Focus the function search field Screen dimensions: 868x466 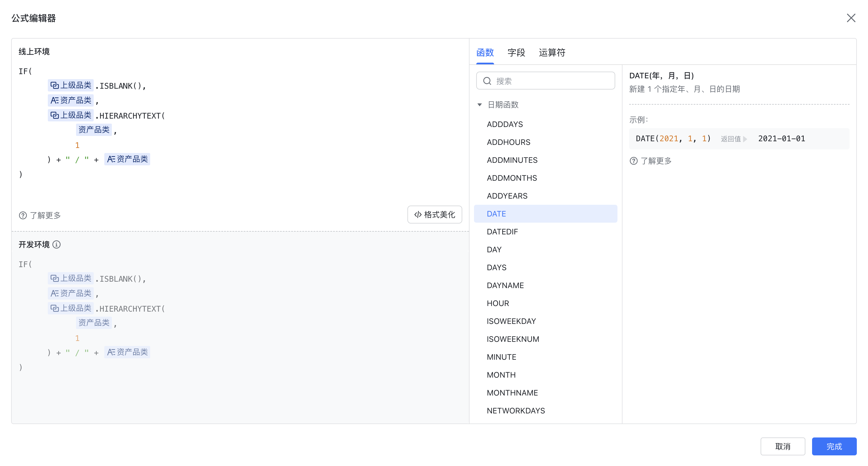[x=546, y=81]
